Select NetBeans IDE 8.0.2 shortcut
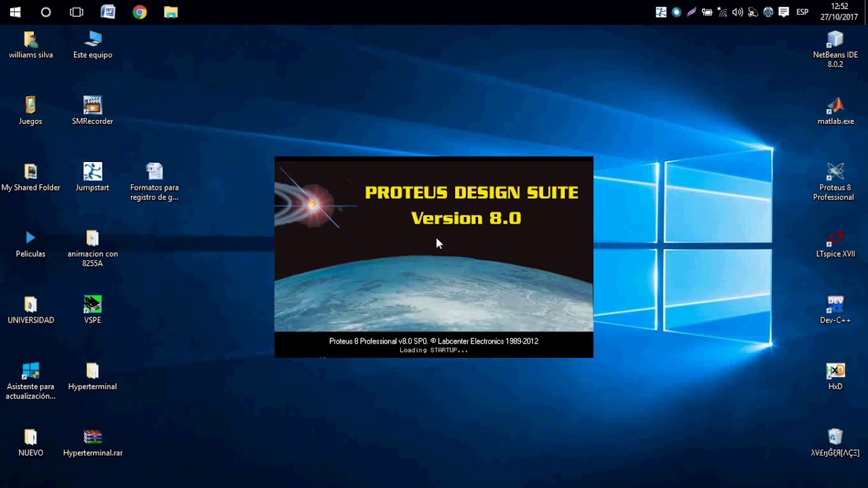This screenshot has width=868, height=488. point(835,49)
